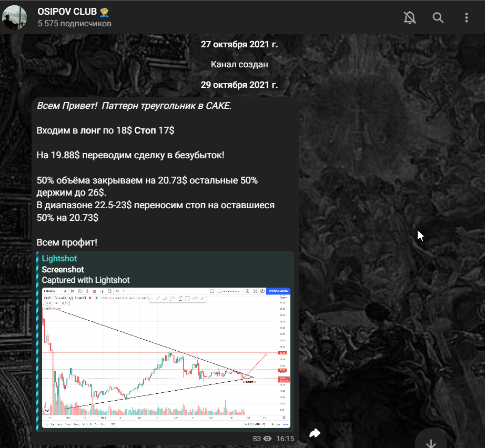Click 'Входим в лонг по 18$' line
Viewport: 485px width, 448px height.
106,130
